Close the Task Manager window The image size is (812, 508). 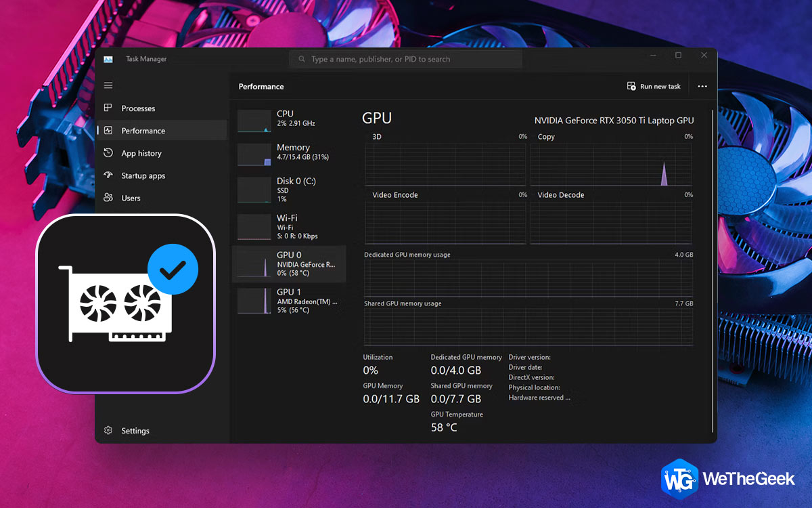click(704, 55)
